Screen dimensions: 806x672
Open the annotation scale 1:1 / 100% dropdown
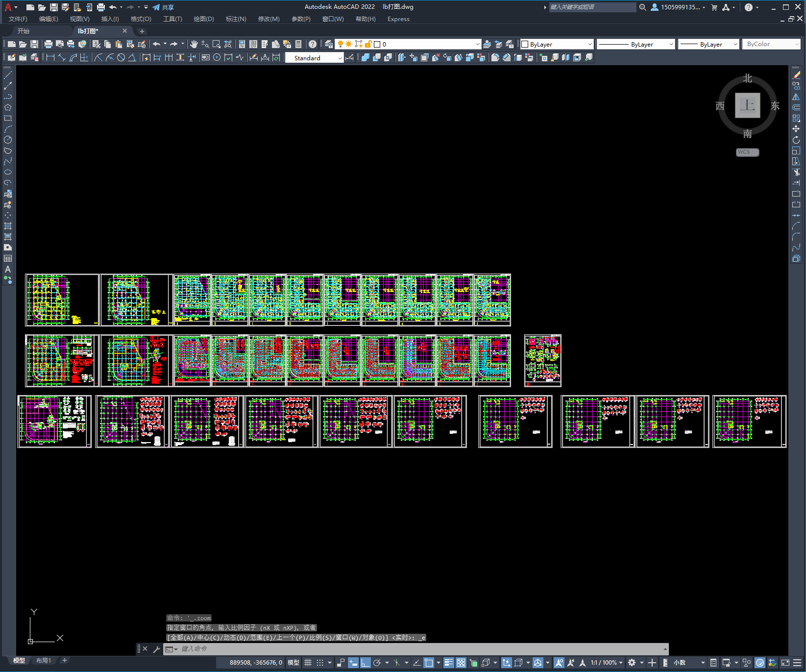pyautogui.click(x=607, y=663)
